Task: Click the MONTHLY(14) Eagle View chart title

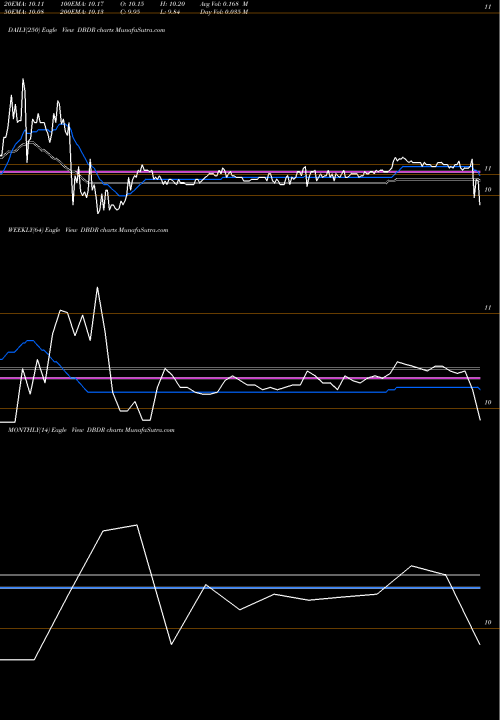Action: pos(91,430)
